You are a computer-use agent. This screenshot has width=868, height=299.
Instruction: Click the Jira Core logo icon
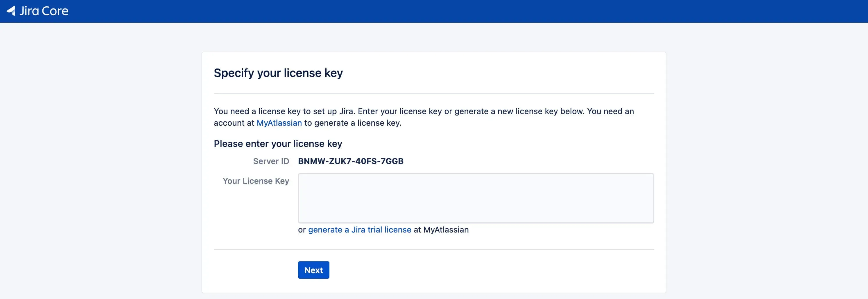tap(11, 11)
